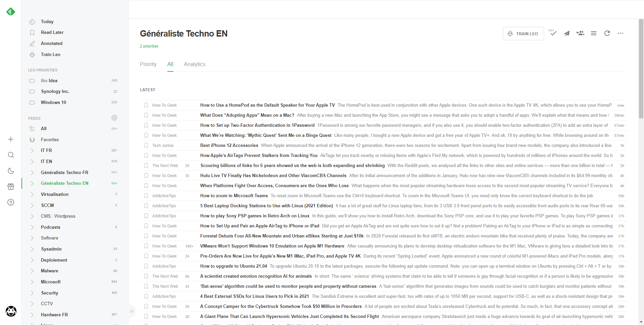Open Favorites feed
The width and height of the screenshot is (644, 325).
pos(50,140)
